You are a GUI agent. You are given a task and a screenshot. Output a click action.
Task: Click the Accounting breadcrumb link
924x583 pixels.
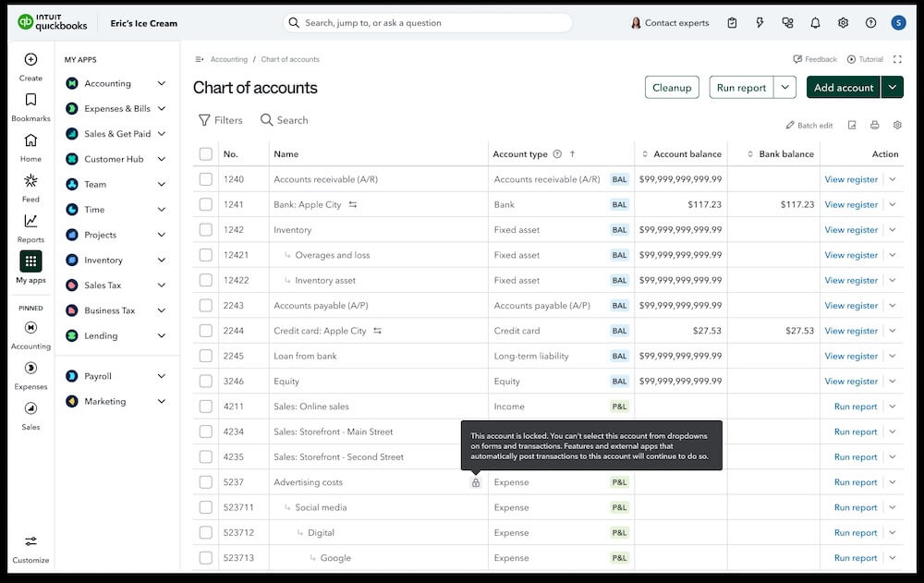[228, 59]
